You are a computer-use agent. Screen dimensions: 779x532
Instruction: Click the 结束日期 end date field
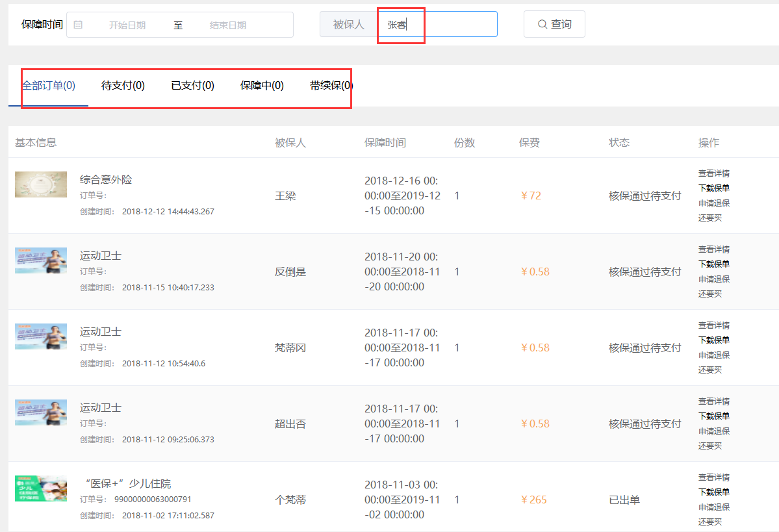[x=228, y=25]
